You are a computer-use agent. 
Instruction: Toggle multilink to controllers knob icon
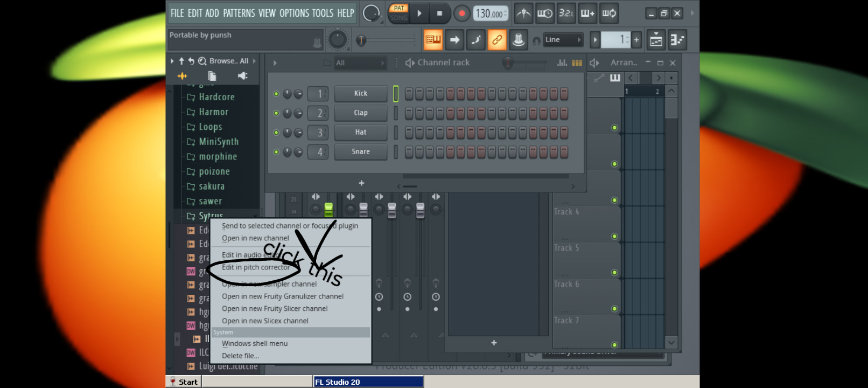coord(519,39)
